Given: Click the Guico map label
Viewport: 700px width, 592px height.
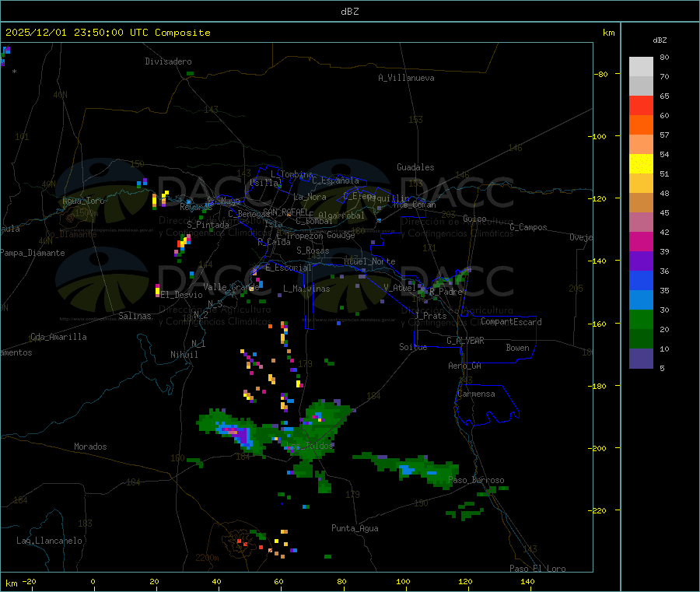Looking at the screenshot, I should pos(474,219).
